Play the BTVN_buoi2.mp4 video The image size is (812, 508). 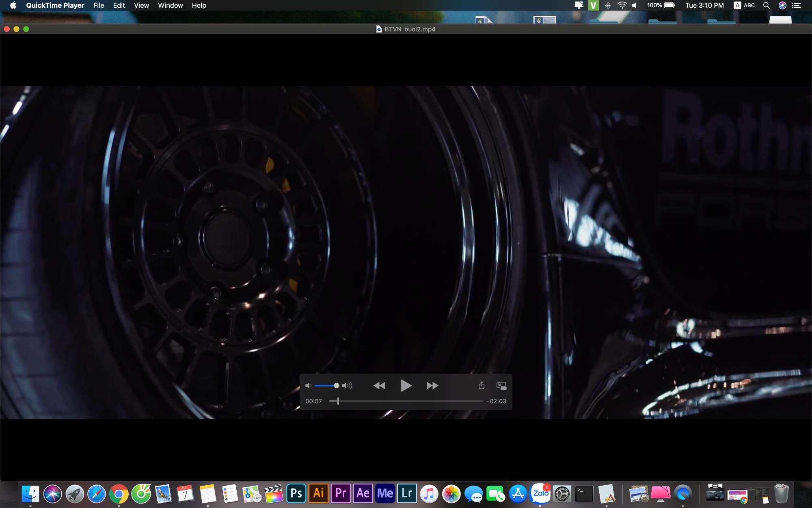point(406,385)
